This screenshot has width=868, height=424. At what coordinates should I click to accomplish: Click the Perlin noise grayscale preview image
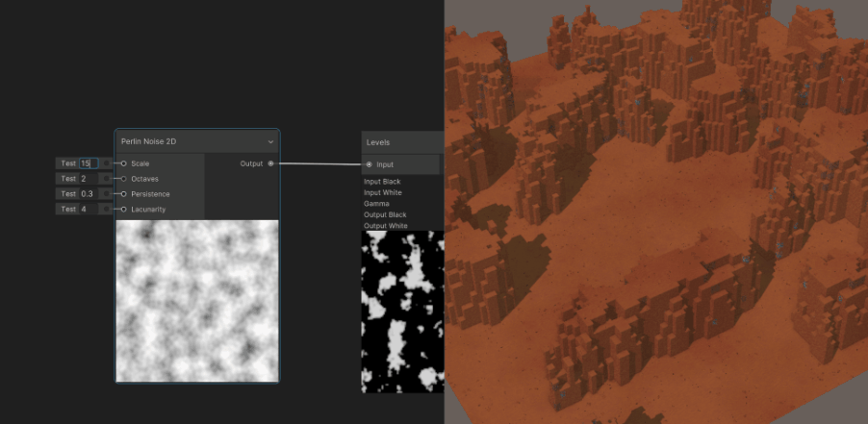[x=197, y=300]
